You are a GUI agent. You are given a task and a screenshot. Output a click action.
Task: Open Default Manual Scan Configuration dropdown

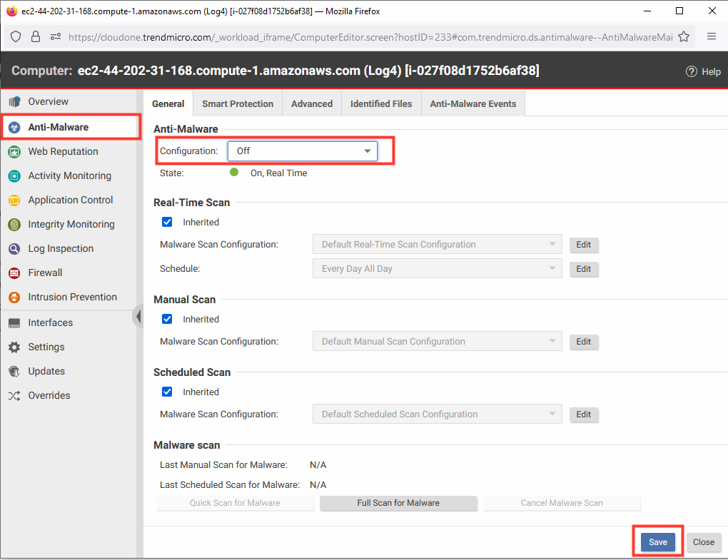[437, 342]
